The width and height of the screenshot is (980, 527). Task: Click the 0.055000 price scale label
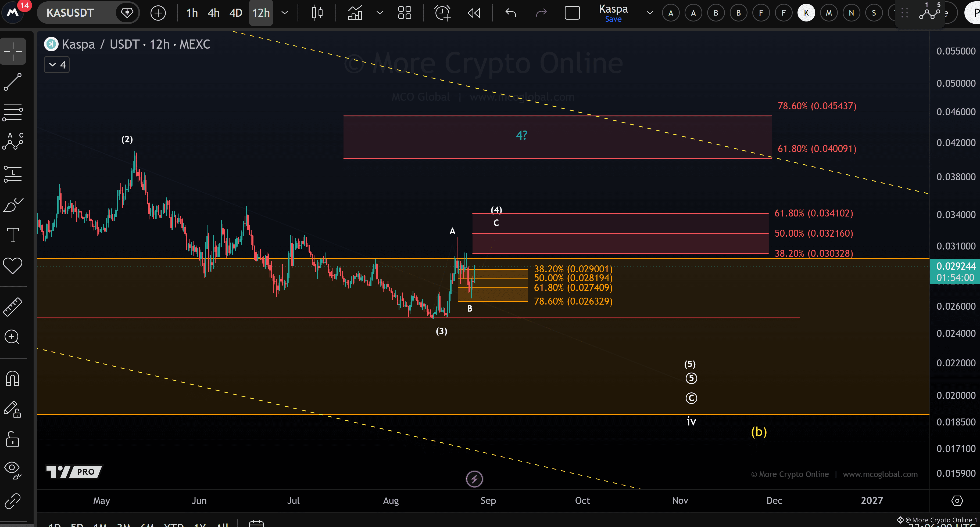pos(956,51)
